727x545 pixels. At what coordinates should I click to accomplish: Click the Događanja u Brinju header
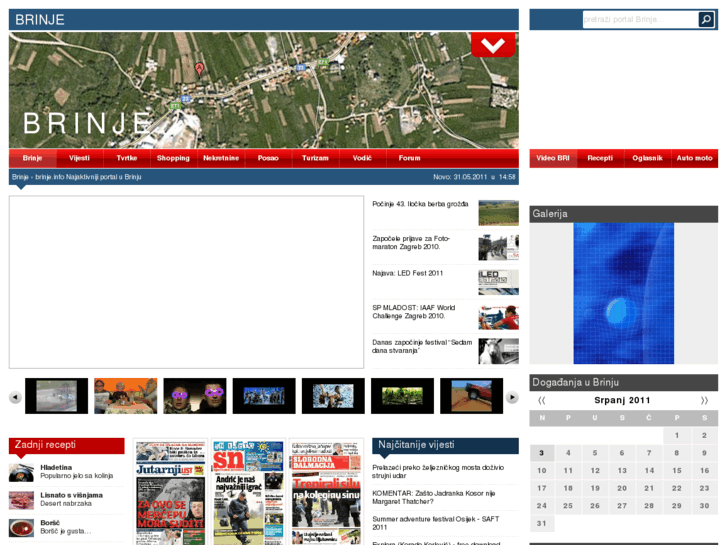624,383
